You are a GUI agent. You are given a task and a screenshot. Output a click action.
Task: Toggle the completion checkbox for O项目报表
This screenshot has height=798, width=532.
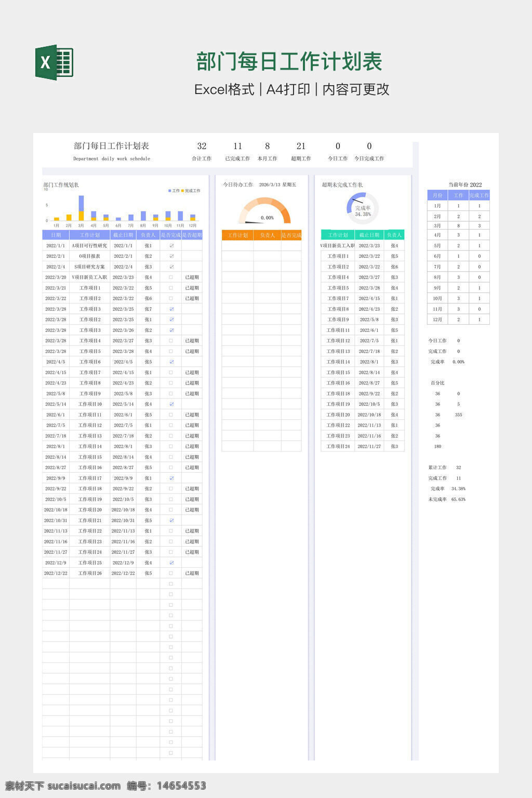point(171,256)
